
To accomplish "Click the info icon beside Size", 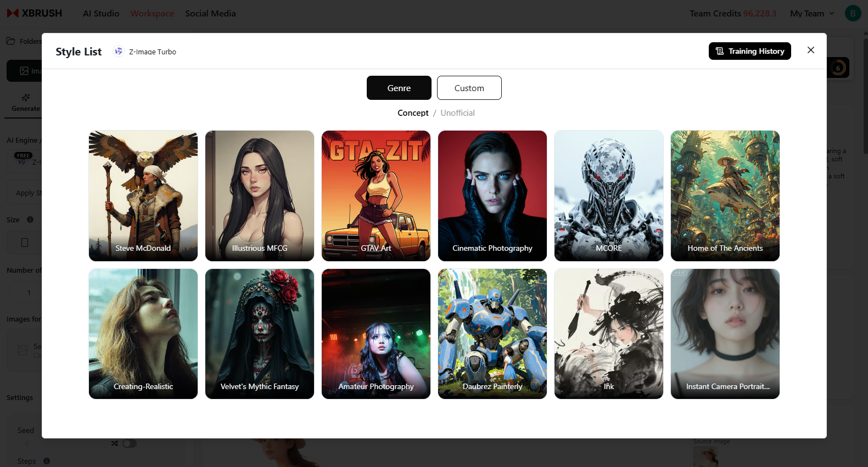I will click(30, 220).
